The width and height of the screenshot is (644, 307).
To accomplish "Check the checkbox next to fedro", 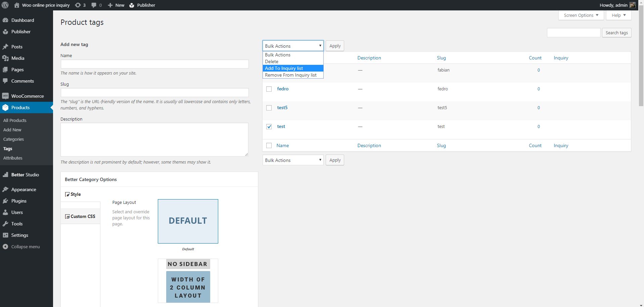I will pos(269,89).
